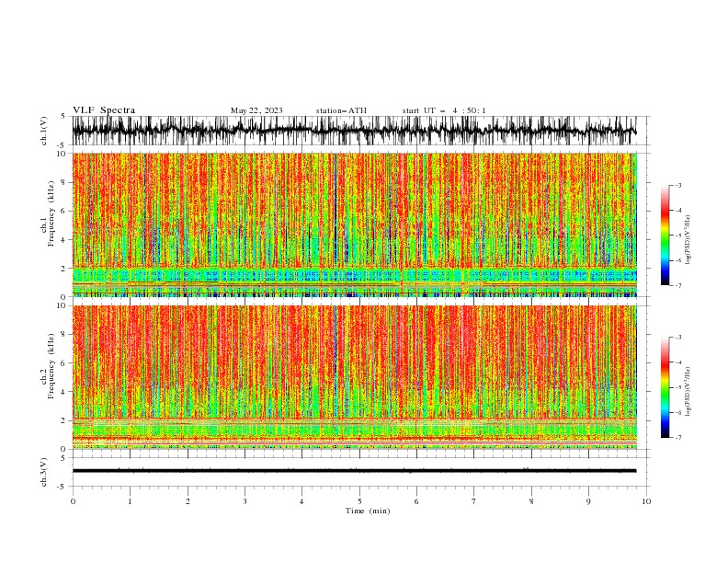The image size is (728, 563).
Task: Click the "-7" tick on ch.1 color bar
Action: pyautogui.click(x=677, y=286)
